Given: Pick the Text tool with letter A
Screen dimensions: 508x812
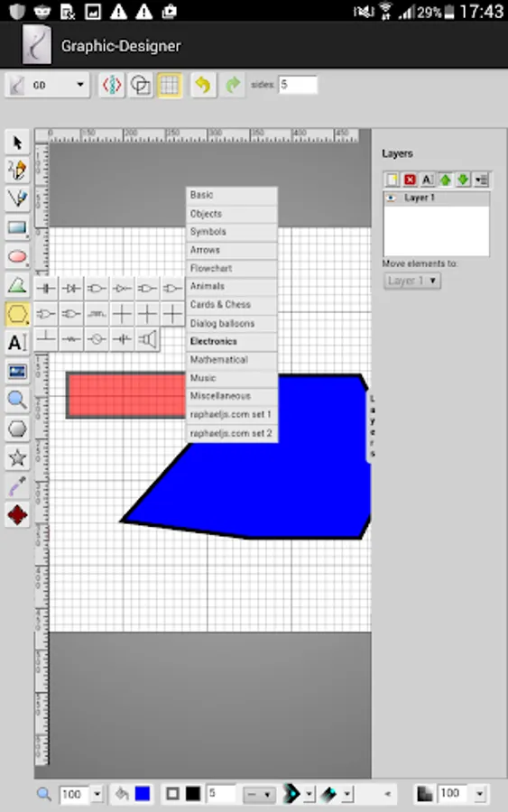Looking at the screenshot, I should (x=17, y=342).
